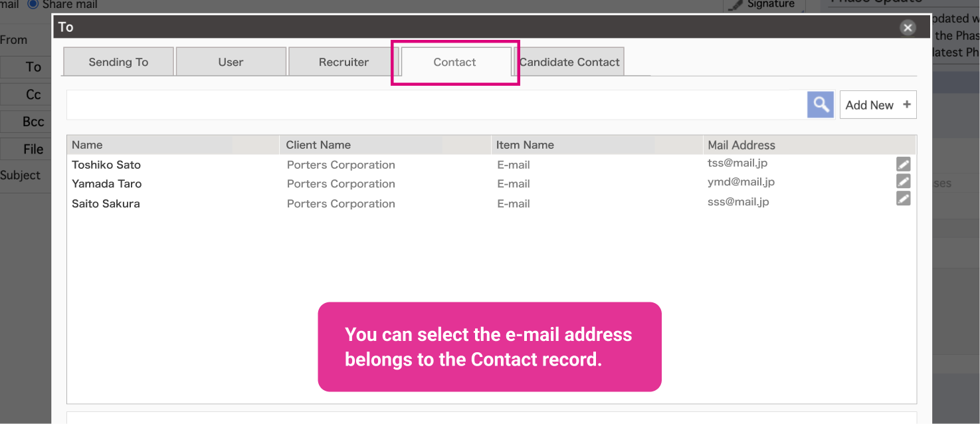This screenshot has height=424, width=980.
Task: Click the Add New button
Action: tap(878, 105)
